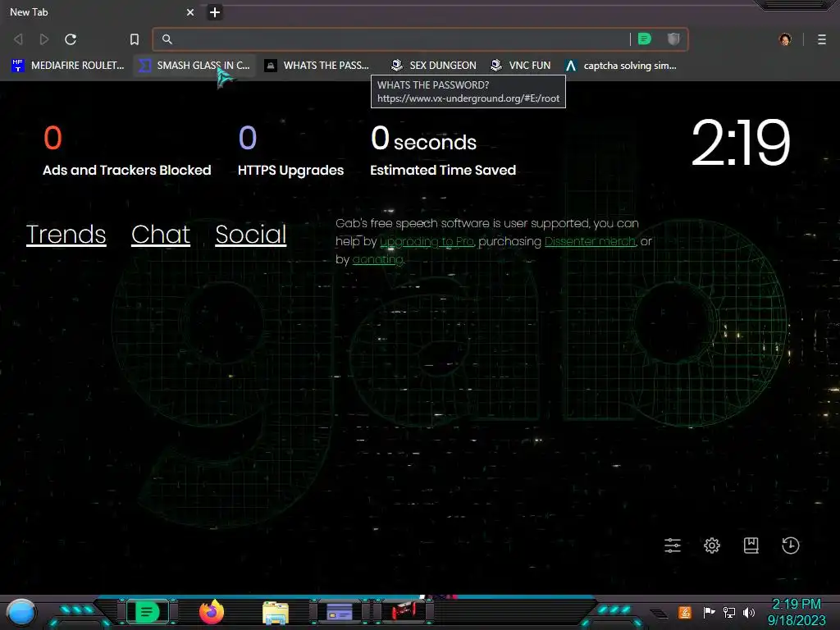
Task: Open the customize dashboard sliders icon
Action: [673, 546]
